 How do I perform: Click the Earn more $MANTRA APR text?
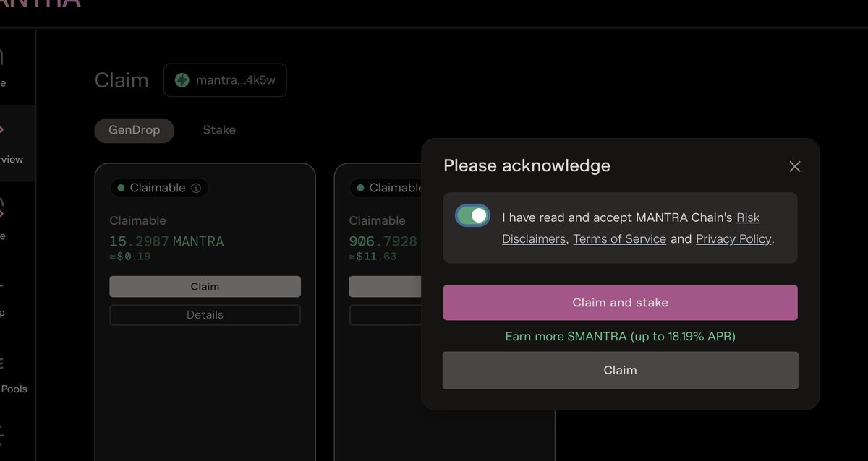coord(620,337)
